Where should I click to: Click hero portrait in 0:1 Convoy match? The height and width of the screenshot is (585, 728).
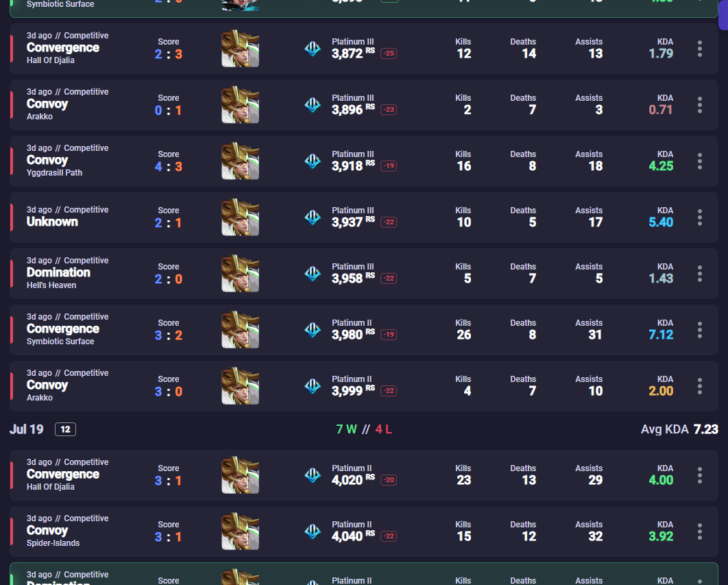coord(240,105)
